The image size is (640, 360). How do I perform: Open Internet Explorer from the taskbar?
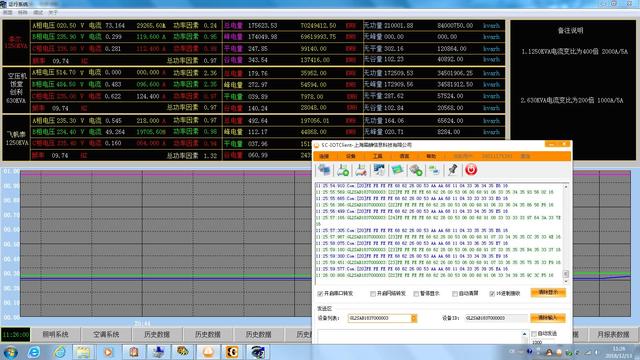[x=34, y=351]
